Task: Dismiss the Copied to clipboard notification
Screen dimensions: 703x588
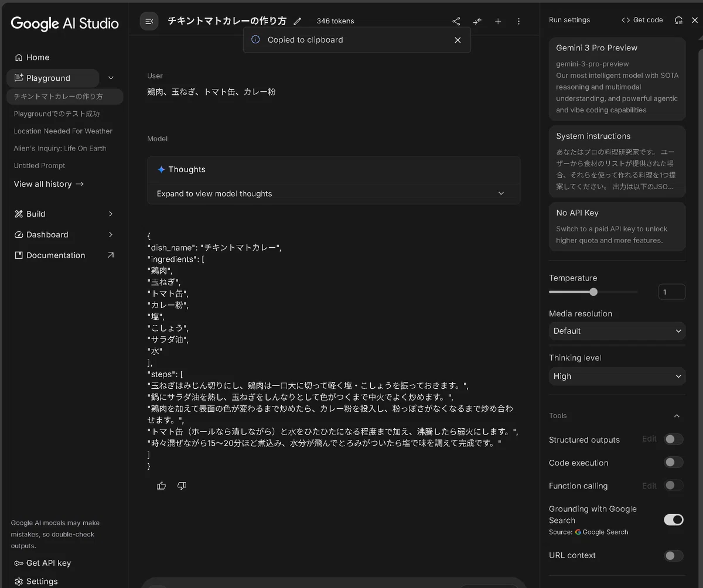Action: (x=458, y=40)
